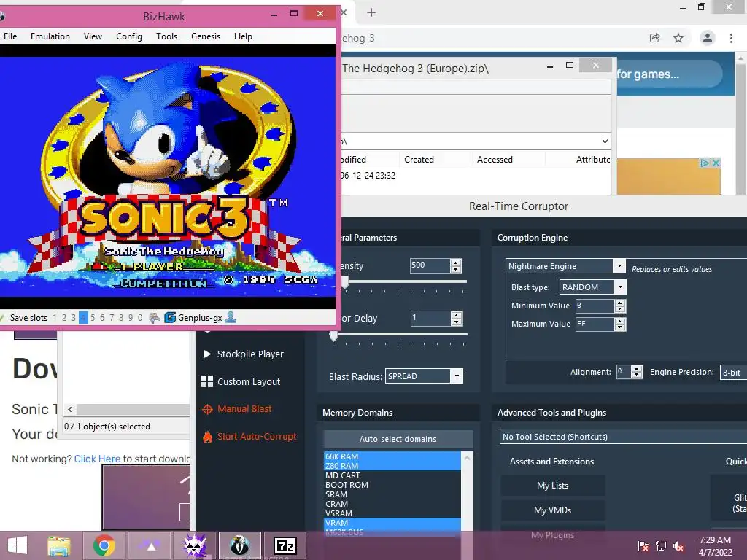Select save slot 1 in BizHawk
This screenshot has height=560, width=747.
pyautogui.click(x=55, y=318)
